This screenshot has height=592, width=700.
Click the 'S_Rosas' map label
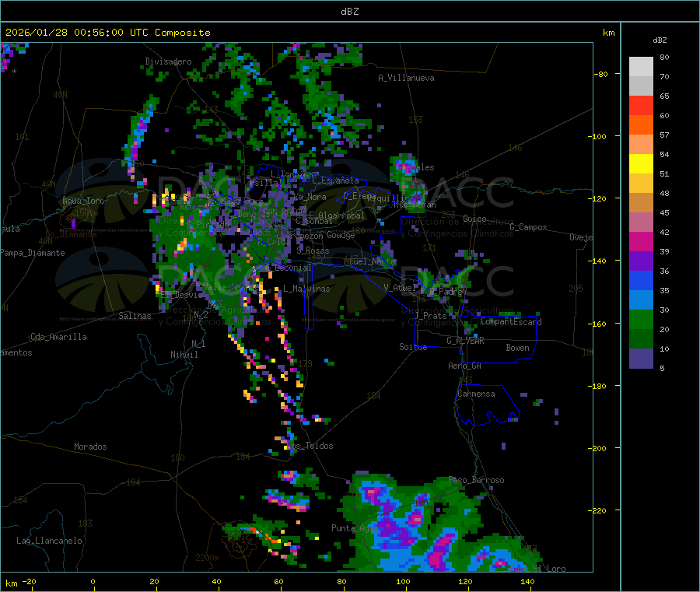(x=313, y=251)
